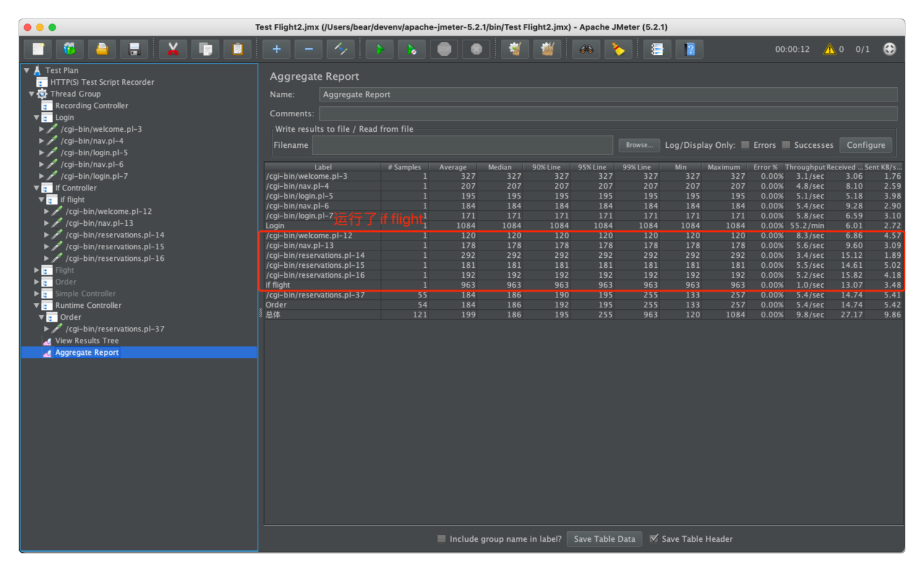Click the Login row label in table
Image resolution: width=924 pixels, height=572 pixels.
275,226
